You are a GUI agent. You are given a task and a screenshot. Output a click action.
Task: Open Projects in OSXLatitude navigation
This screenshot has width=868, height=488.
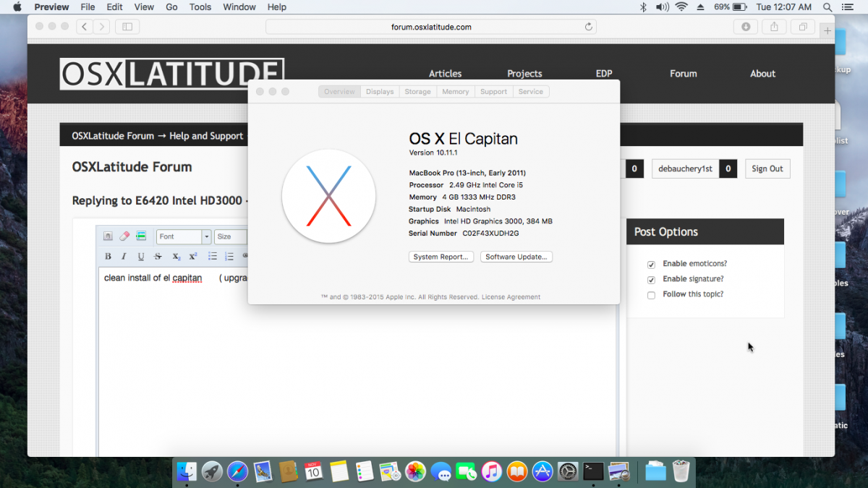coord(524,74)
